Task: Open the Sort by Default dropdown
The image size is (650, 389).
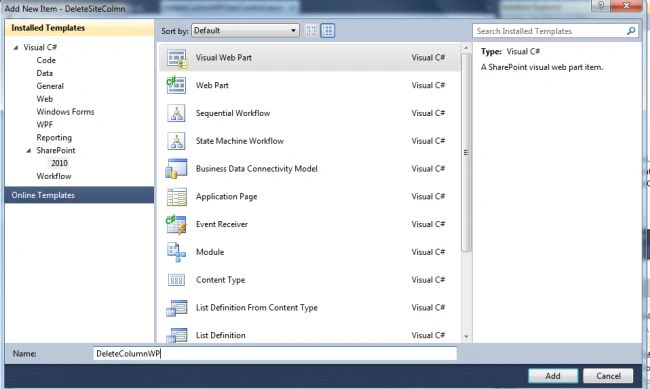Action: tap(245, 31)
